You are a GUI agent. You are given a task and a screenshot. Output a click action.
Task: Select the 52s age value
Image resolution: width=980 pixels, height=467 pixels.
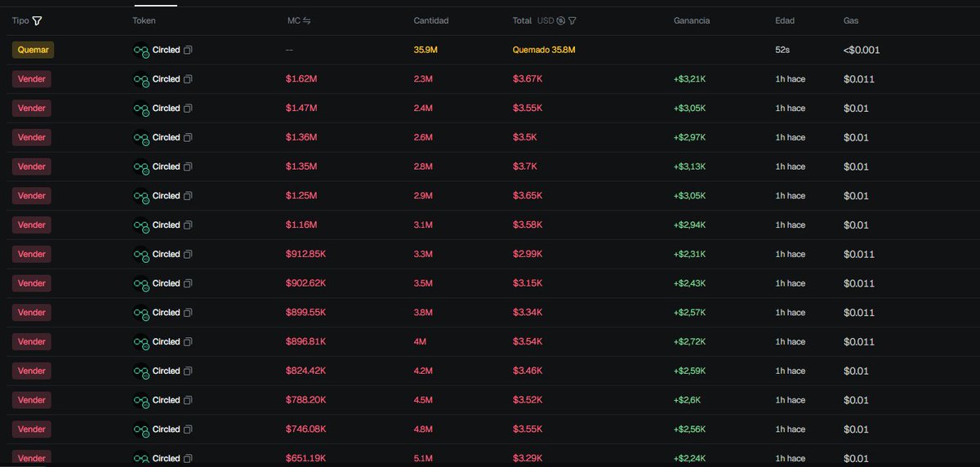tap(782, 50)
